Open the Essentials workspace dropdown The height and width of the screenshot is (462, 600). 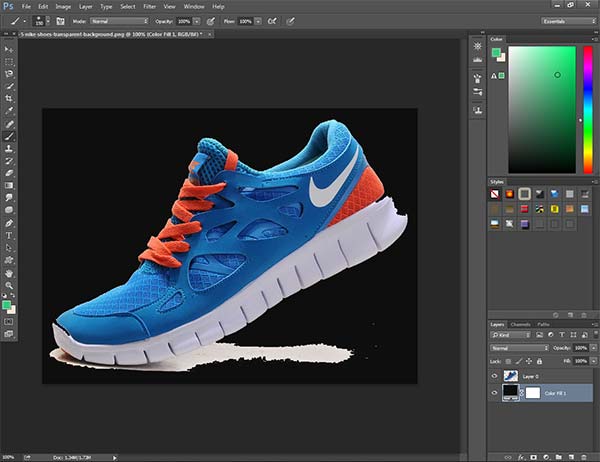pyautogui.click(x=568, y=21)
